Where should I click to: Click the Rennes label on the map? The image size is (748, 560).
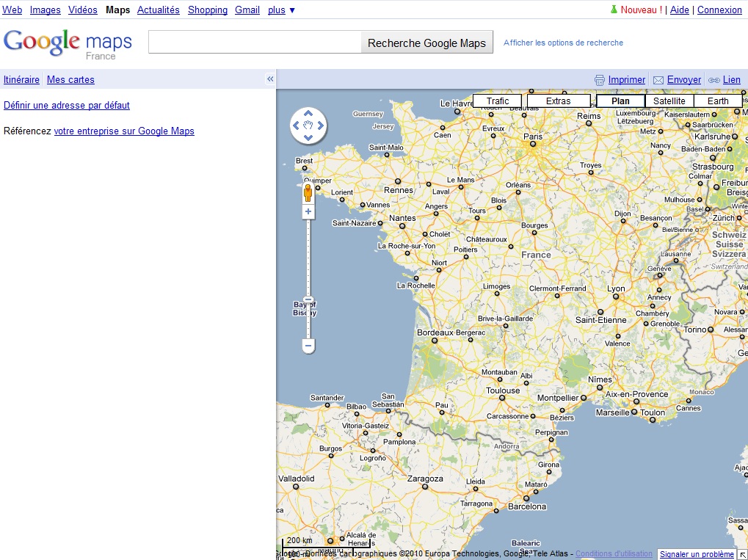(399, 190)
